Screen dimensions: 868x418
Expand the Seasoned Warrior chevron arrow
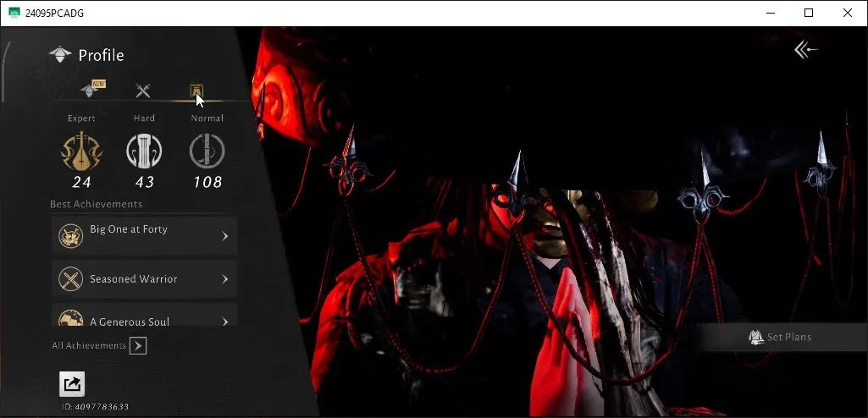pos(224,279)
